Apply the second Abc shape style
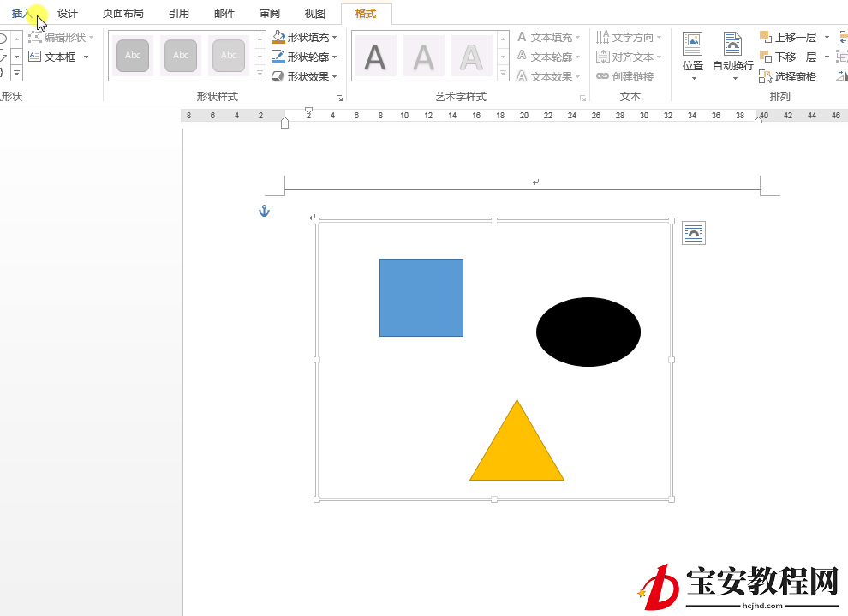The image size is (848, 616). click(x=181, y=55)
